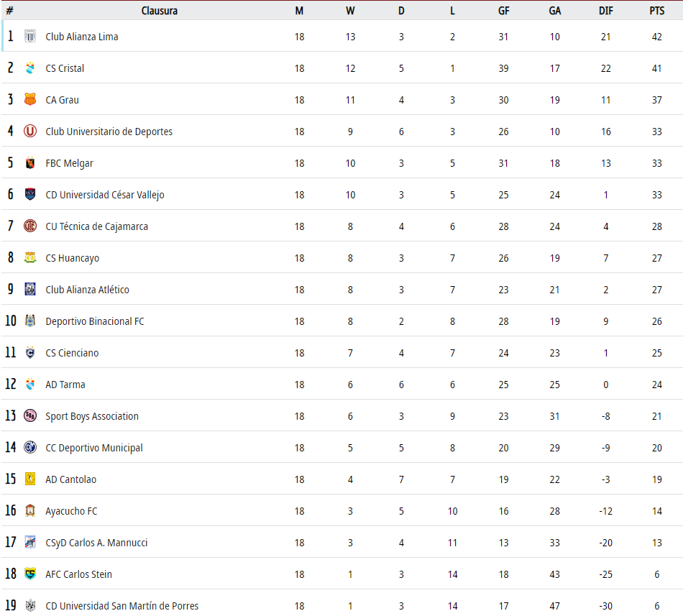Open the Deportivo Binacional FC team page
The image size is (683, 616).
(95, 321)
